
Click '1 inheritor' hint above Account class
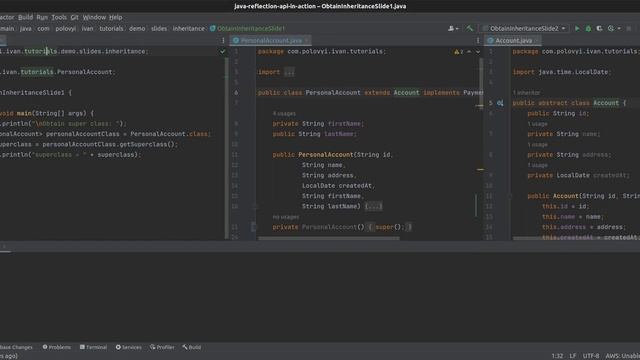(526, 93)
